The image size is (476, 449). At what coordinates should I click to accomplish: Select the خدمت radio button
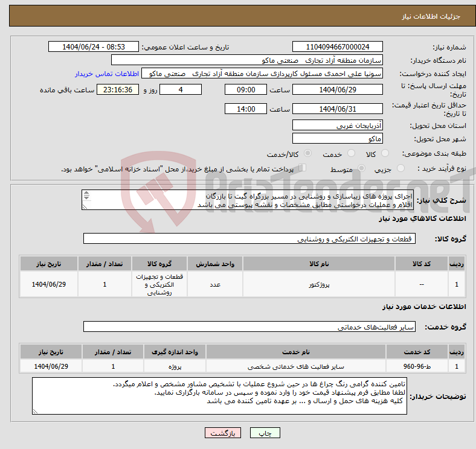pos(351,153)
